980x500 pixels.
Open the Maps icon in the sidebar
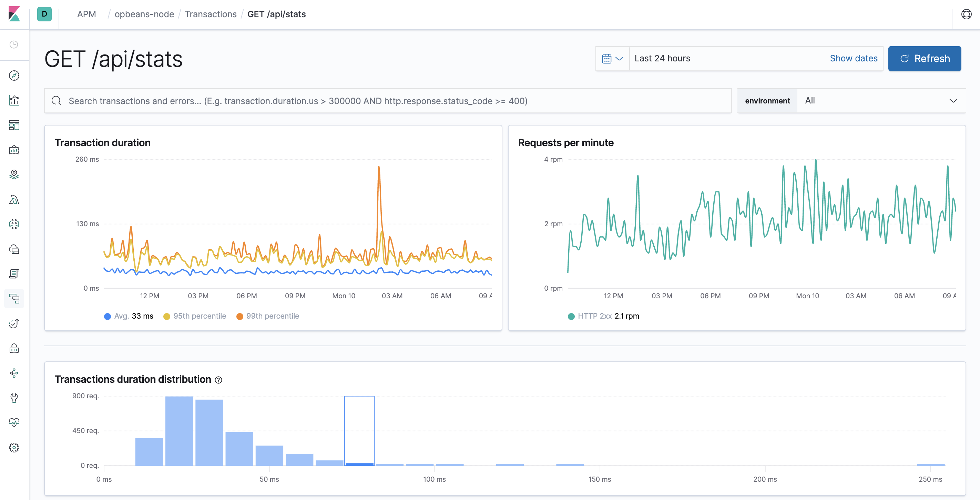click(14, 174)
